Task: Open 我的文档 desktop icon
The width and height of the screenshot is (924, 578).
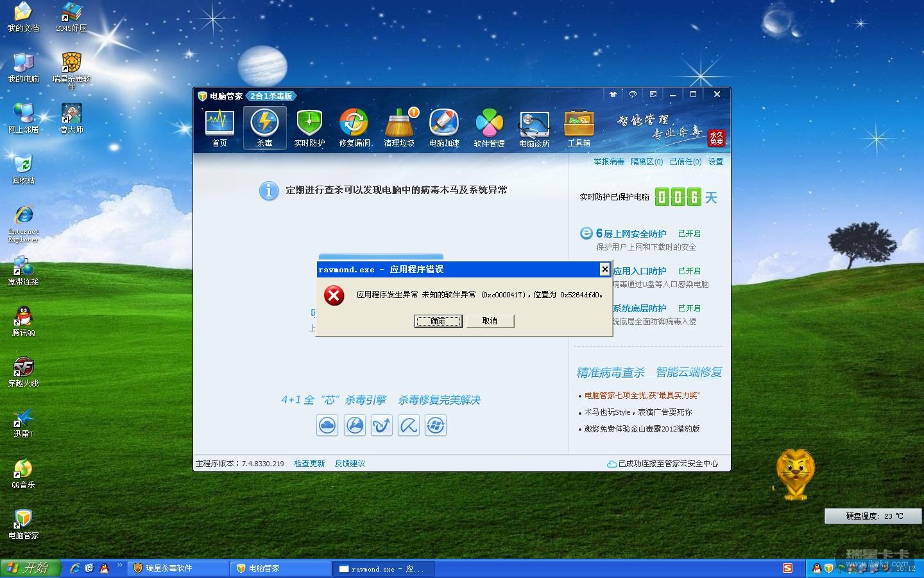Action: (23, 17)
